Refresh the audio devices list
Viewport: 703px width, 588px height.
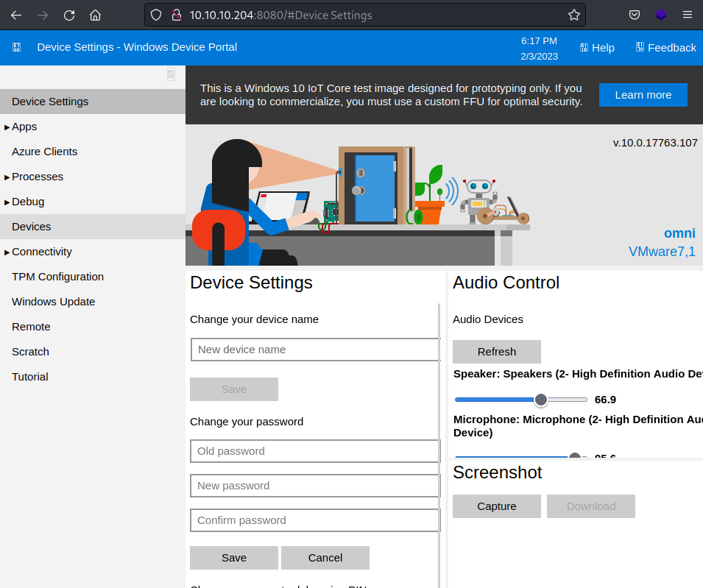(497, 352)
